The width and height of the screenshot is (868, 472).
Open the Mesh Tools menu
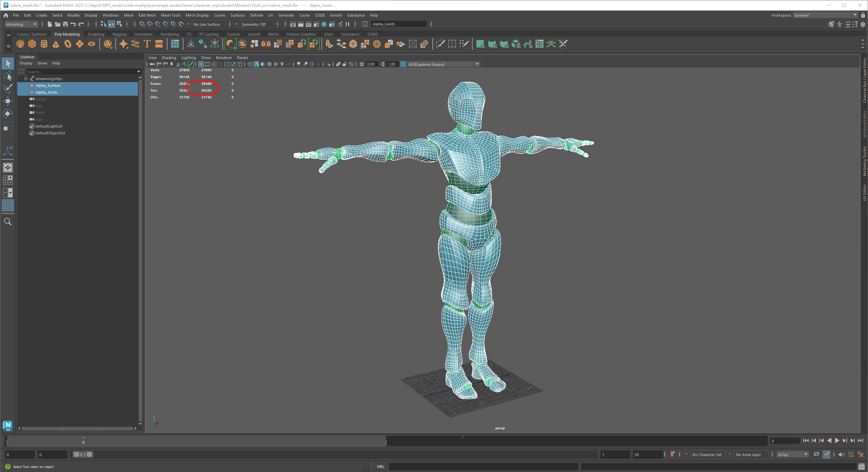[x=171, y=15]
